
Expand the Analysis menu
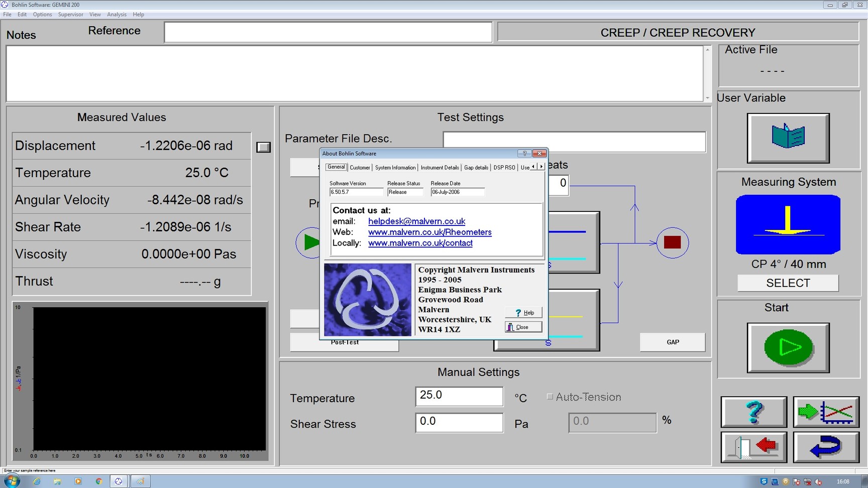click(117, 14)
